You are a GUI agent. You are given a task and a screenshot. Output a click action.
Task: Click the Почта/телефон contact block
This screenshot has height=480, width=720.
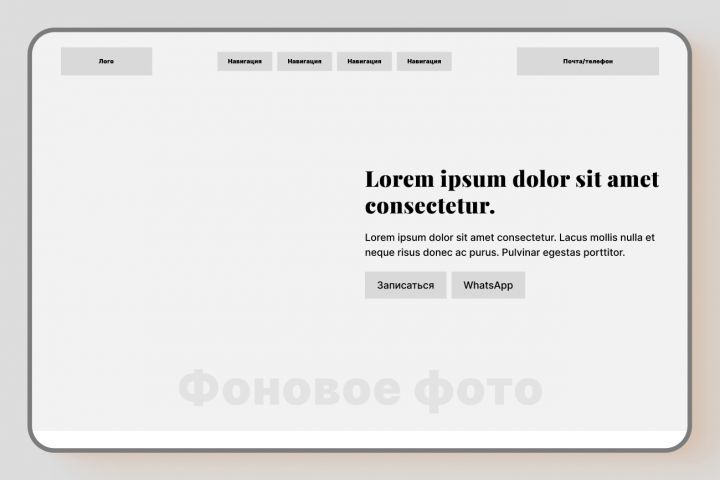pos(588,61)
